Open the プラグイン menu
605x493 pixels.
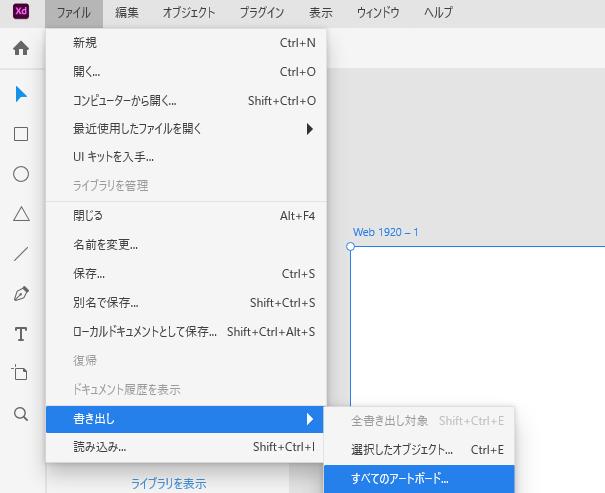[x=261, y=13]
